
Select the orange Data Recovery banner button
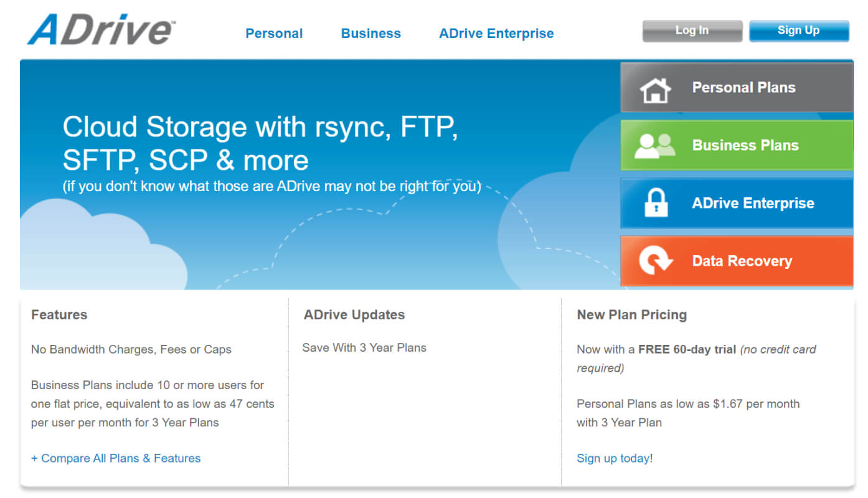pos(737,261)
